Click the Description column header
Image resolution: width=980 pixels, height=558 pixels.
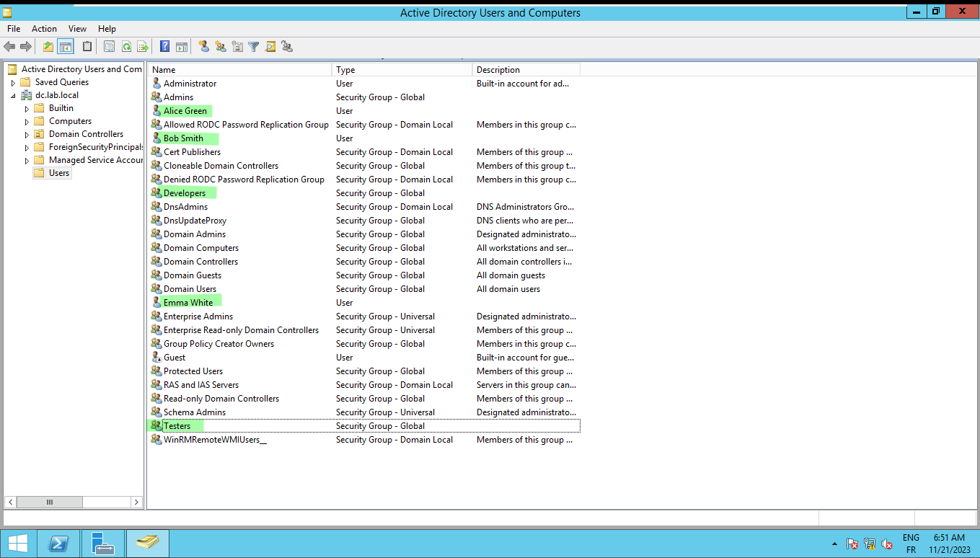point(526,70)
